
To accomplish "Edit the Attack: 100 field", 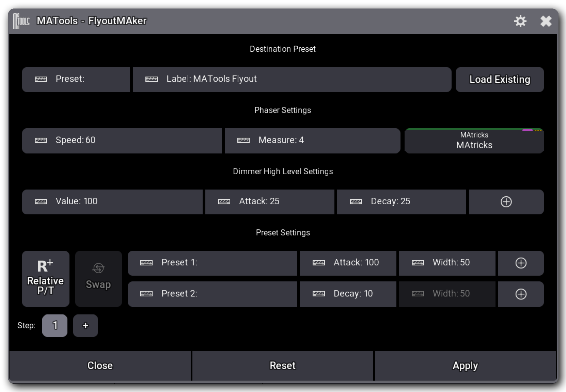I will [x=348, y=263].
